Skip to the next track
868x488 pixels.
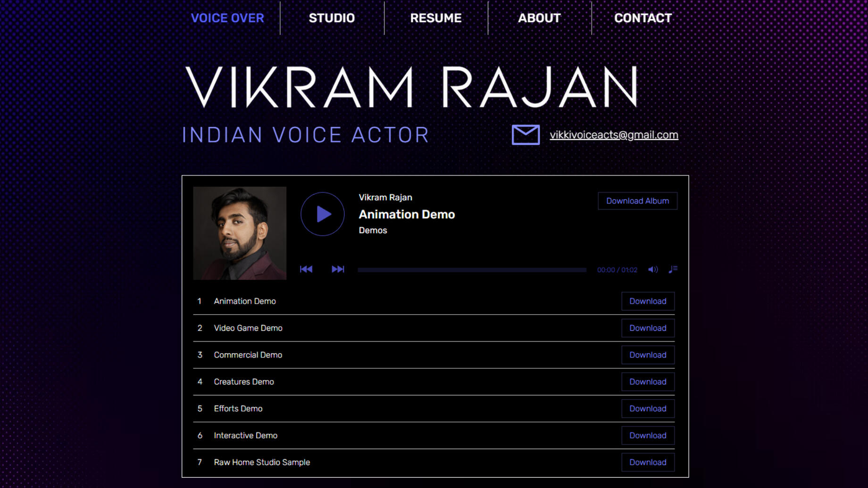click(338, 269)
